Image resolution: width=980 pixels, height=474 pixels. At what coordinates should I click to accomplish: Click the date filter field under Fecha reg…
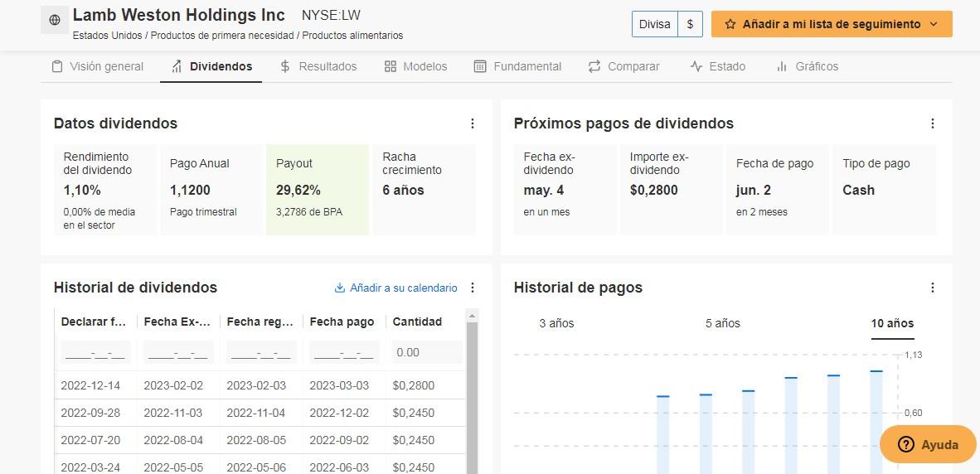pos(261,352)
